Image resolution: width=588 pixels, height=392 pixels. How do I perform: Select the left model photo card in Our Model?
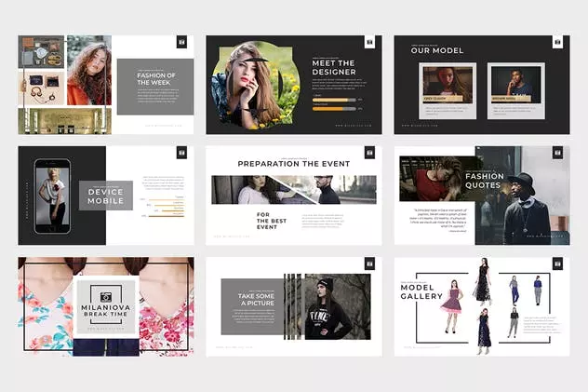coord(448,90)
